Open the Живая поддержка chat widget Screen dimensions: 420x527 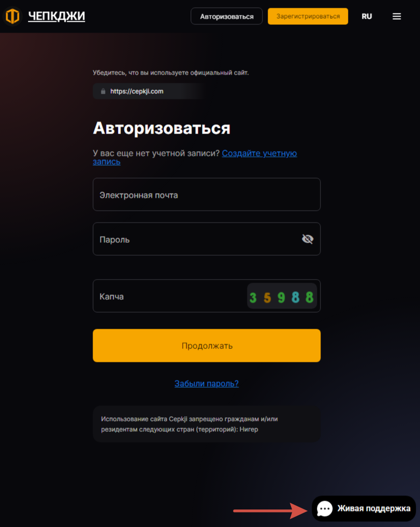pyautogui.click(x=364, y=508)
